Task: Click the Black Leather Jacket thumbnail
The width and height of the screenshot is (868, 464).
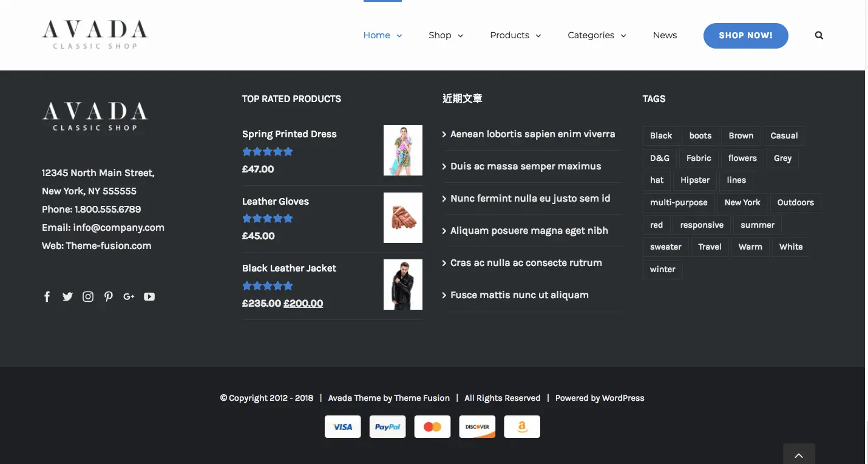Action: pos(403,284)
